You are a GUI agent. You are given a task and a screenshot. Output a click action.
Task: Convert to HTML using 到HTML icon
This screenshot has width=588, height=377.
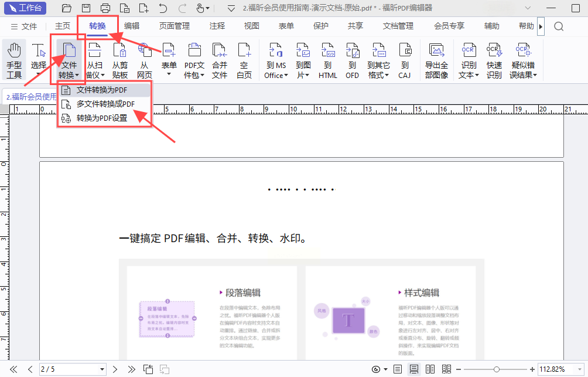[x=327, y=60]
